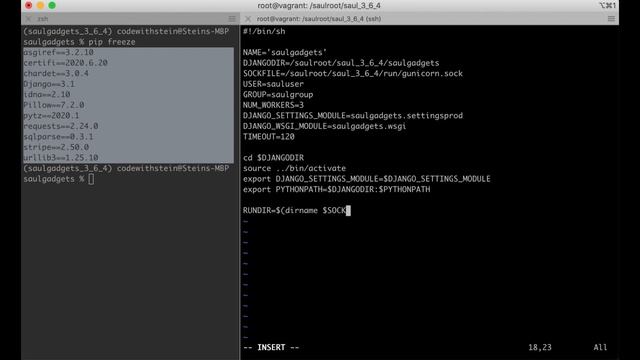Click the 'GROUP=saulgroup' line
The height and width of the screenshot is (360, 640).
pyautogui.click(x=278, y=94)
